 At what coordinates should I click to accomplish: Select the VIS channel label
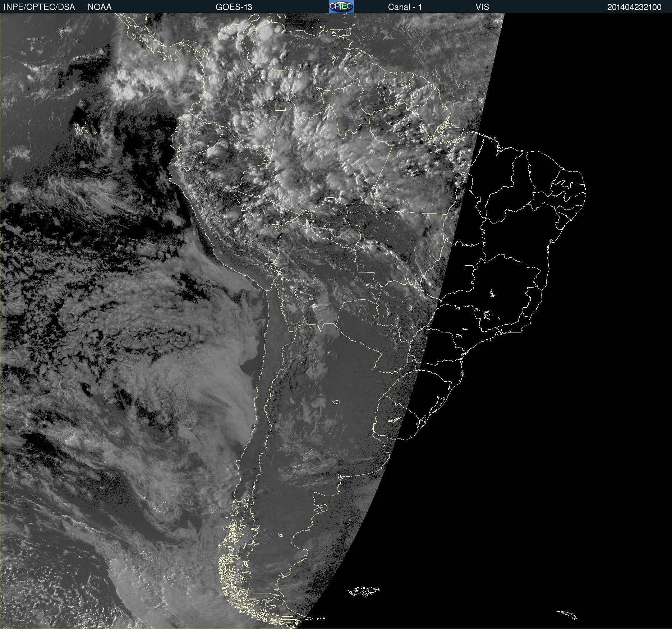(482, 7)
